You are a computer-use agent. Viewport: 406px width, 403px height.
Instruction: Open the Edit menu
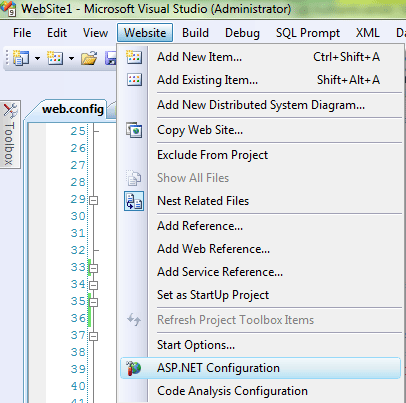pyautogui.click(x=57, y=33)
